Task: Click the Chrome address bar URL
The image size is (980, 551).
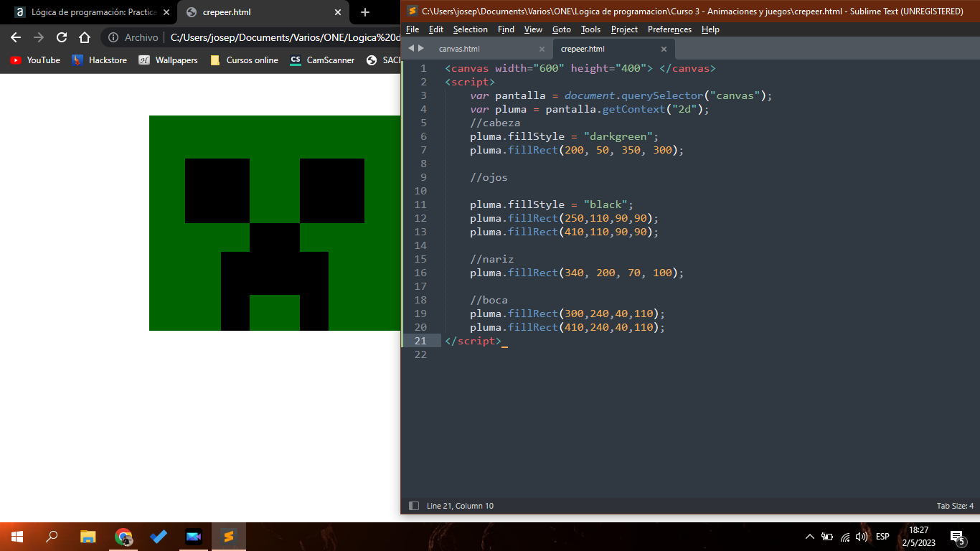Action: pyautogui.click(x=285, y=37)
